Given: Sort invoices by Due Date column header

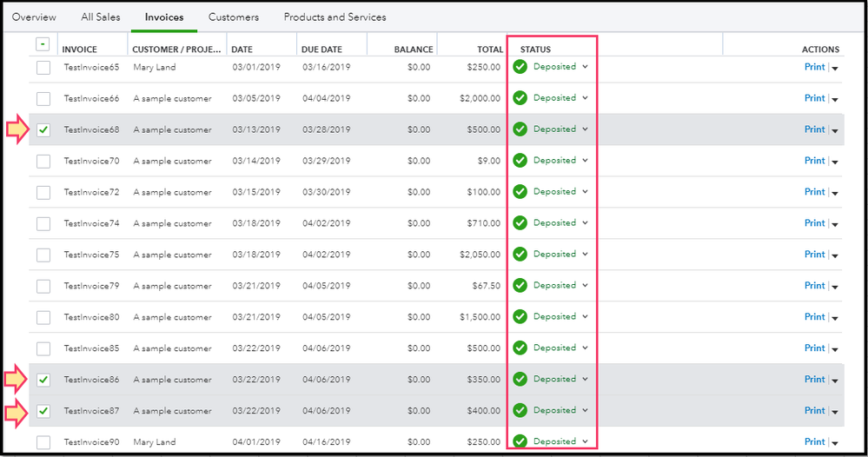Looking at the screenshot, I should pos(321,50).
